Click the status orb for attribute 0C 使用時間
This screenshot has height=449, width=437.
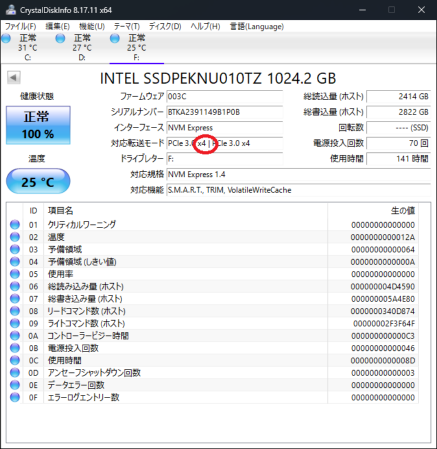15,360
